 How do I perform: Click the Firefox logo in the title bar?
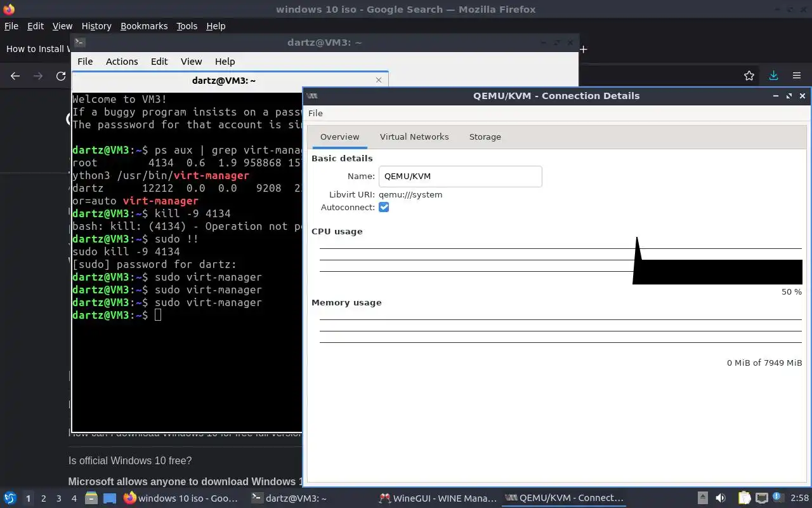point(9,9)
